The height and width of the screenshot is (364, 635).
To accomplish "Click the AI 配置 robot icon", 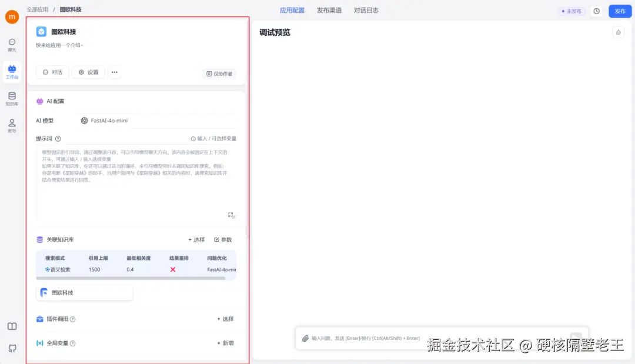I will tap(40, 101).
